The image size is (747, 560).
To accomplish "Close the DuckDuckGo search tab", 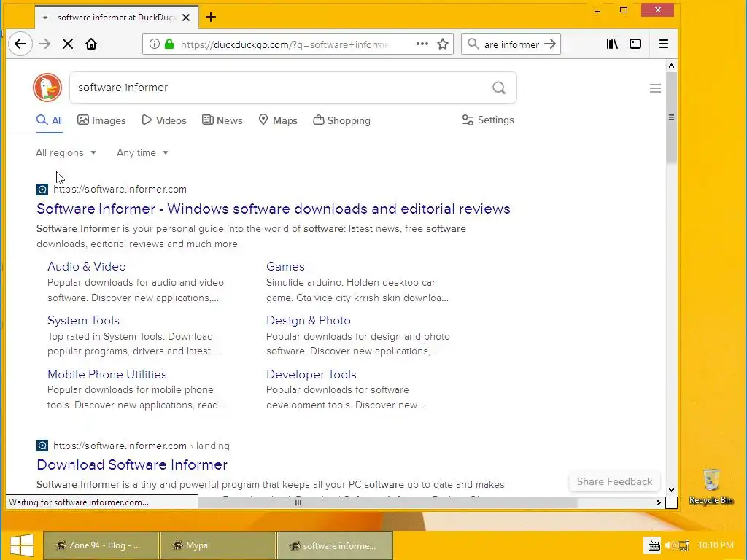I will tap(186, 17).
